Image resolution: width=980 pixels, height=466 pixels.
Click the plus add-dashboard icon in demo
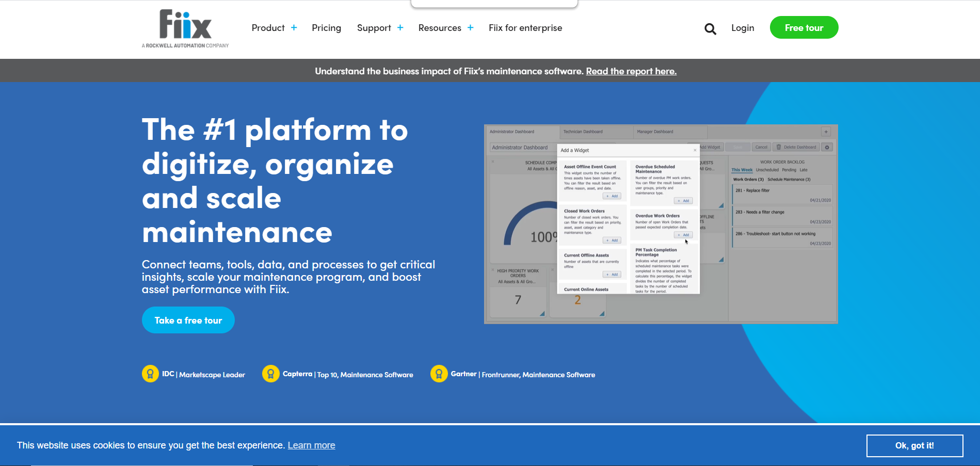[826, 132]
